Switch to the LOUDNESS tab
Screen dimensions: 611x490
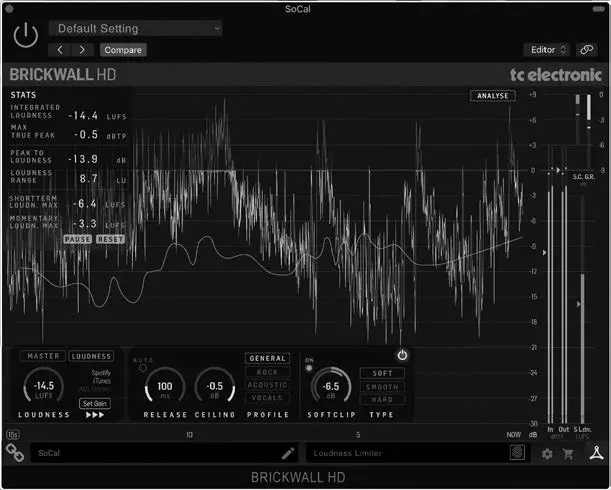tap(91, 356)
